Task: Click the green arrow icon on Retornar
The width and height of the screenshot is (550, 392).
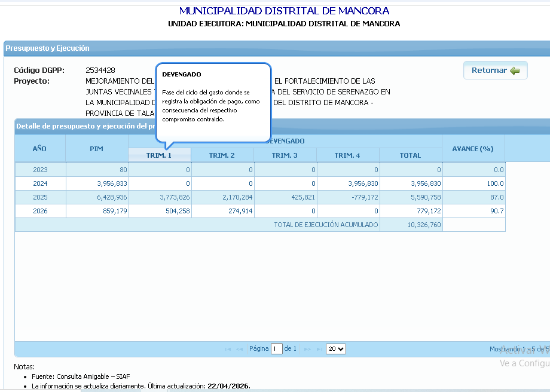Action: pos(515,71)
